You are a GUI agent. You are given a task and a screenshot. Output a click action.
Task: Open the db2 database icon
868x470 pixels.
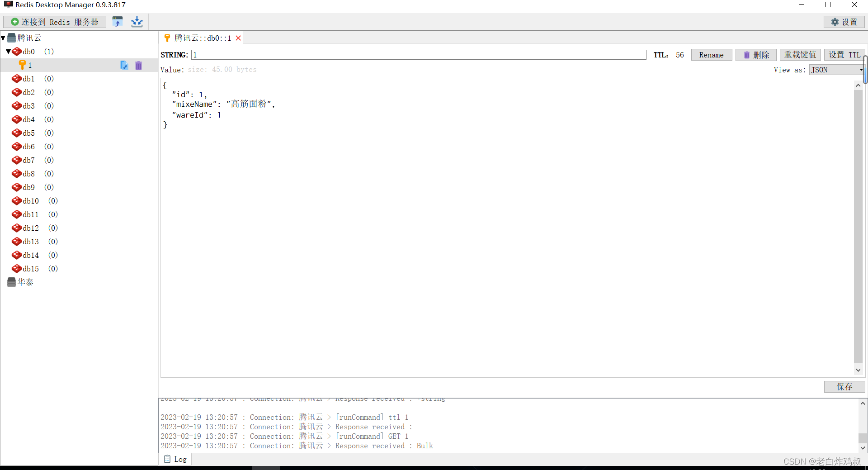coord(17,92)
